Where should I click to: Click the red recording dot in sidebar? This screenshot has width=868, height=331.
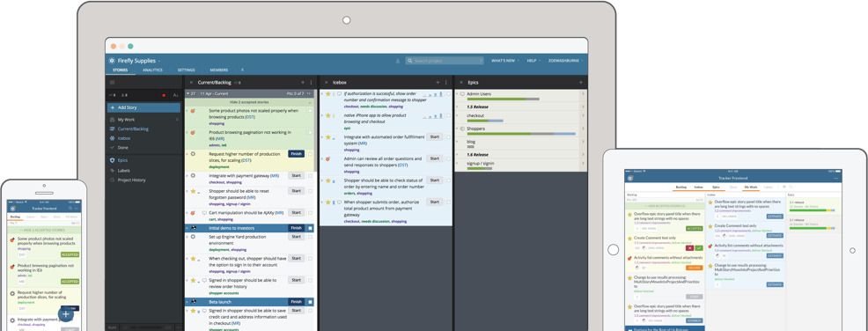(x=164, y=95)
